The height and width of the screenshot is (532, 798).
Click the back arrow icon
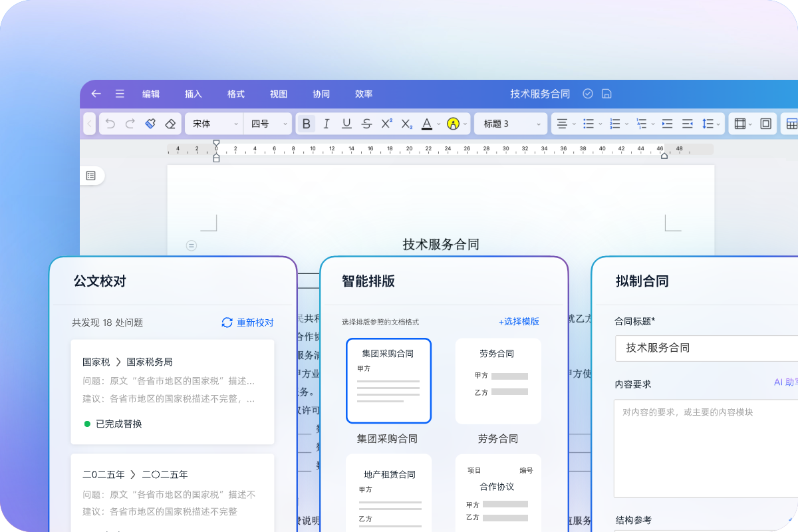point(96,94)
